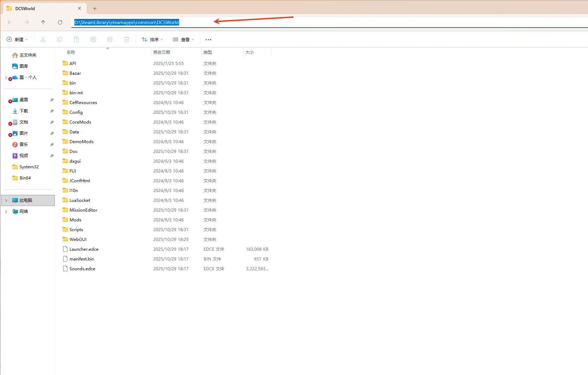Select the WebGUI folder
588x375 pixels.
(x=78, y=240)
